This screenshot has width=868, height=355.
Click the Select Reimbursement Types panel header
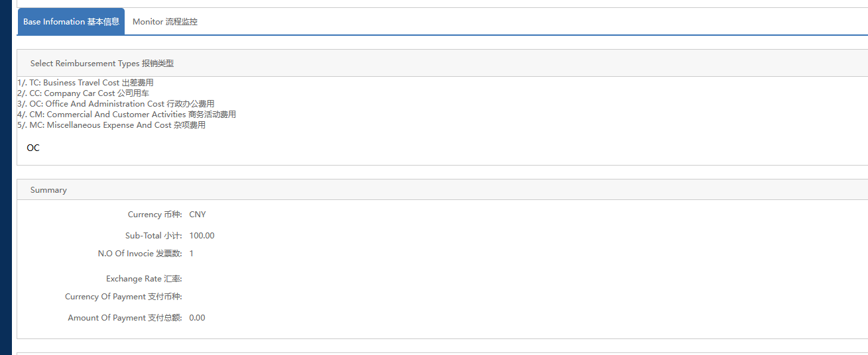click(x=102, y=64)
